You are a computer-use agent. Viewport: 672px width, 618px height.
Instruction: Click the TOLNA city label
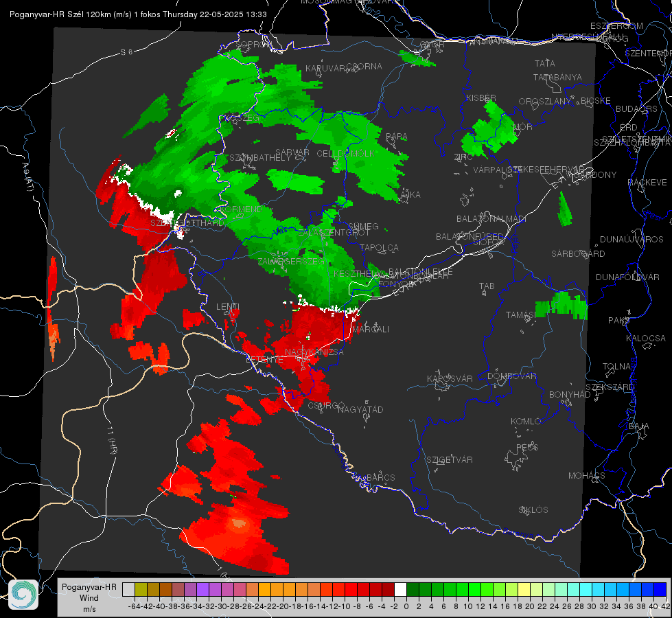616,367
